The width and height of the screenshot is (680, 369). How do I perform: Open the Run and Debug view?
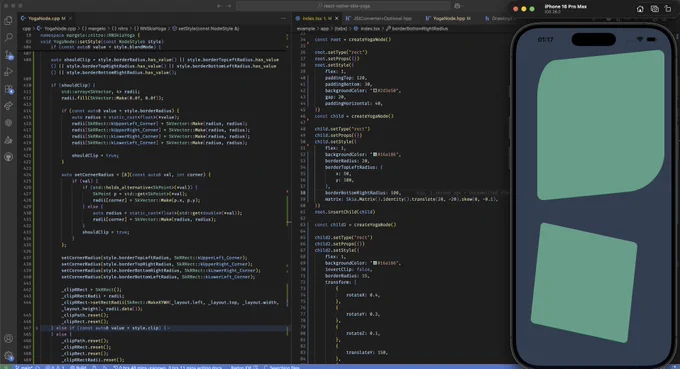point(8,72)
